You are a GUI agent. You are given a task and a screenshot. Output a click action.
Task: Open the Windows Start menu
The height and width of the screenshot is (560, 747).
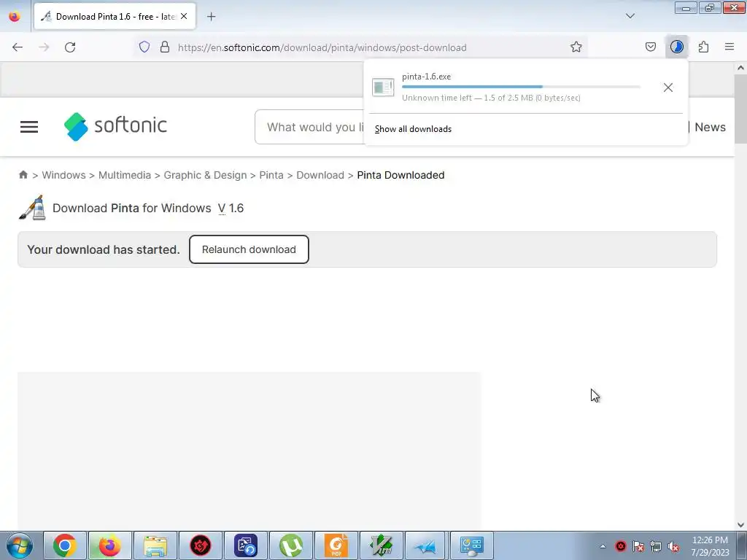pyautogui.click(x=20, y=545)
